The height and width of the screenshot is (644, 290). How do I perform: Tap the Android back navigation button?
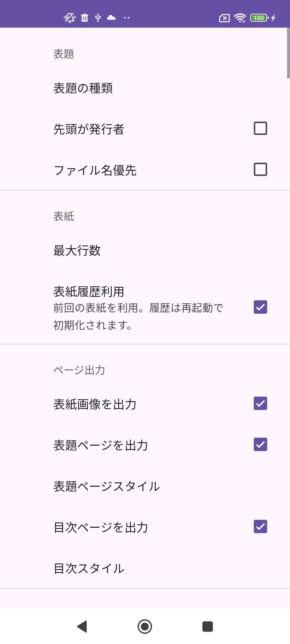(82, 627)
